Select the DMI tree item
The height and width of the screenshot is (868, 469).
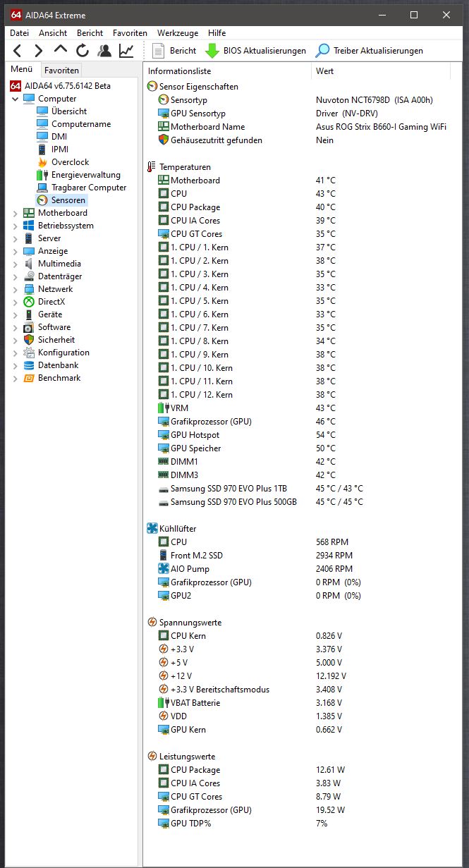(x=59, y=137)
